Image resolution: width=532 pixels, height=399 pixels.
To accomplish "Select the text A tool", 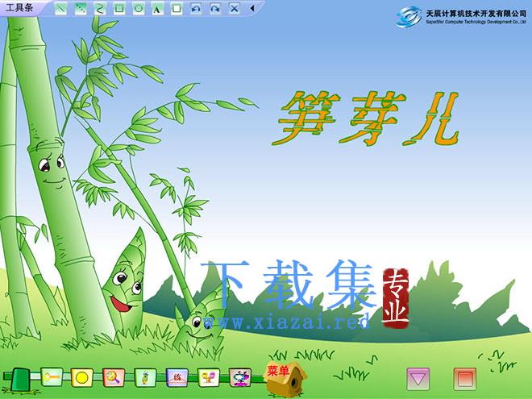I will (156, 9).
